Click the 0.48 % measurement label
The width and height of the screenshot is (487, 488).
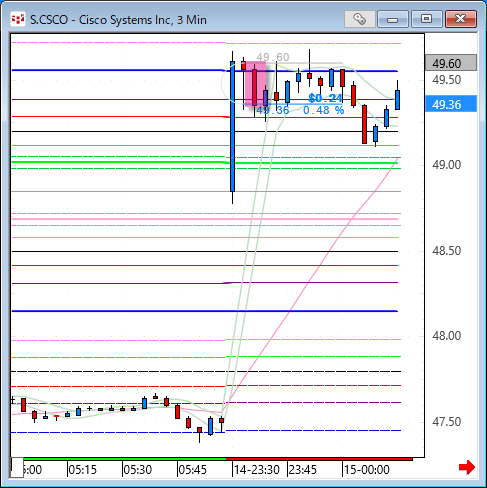pyautogui.click(x=324, y=110)
